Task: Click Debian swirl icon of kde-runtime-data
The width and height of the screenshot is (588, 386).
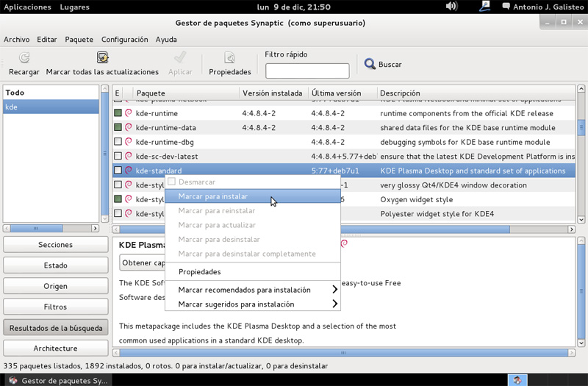Action: point(128,127)
